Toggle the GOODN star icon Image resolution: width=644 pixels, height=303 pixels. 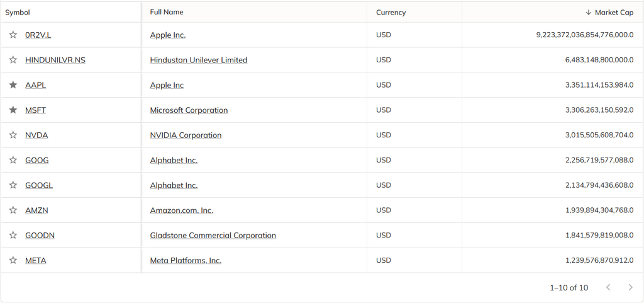pyautogui.click(x=13, y=236)
